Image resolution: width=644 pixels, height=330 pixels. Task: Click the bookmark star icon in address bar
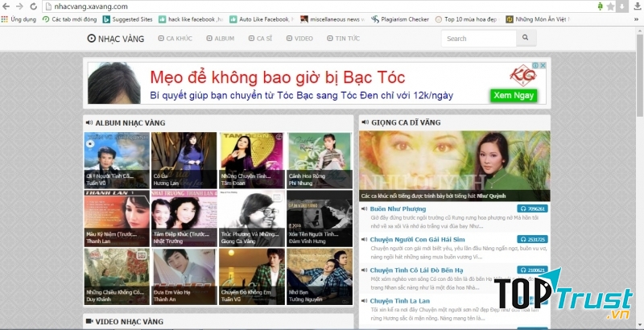coord(611,6)
